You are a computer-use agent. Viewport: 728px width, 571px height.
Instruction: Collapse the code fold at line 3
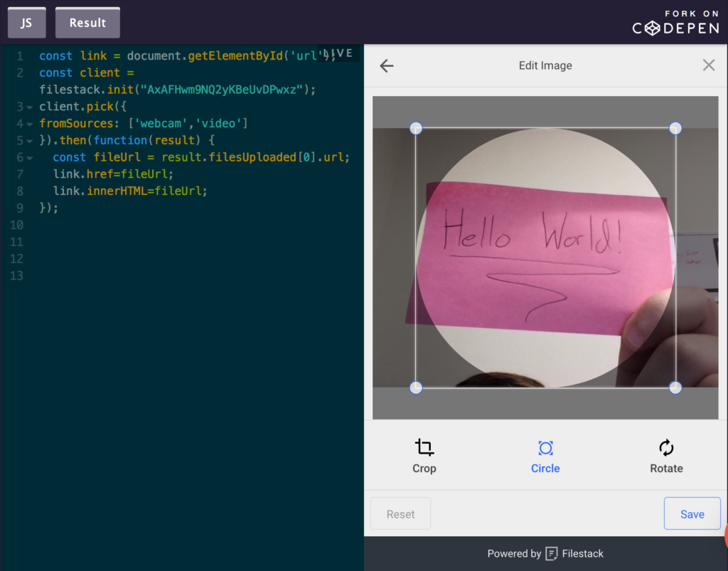(30, 107)
